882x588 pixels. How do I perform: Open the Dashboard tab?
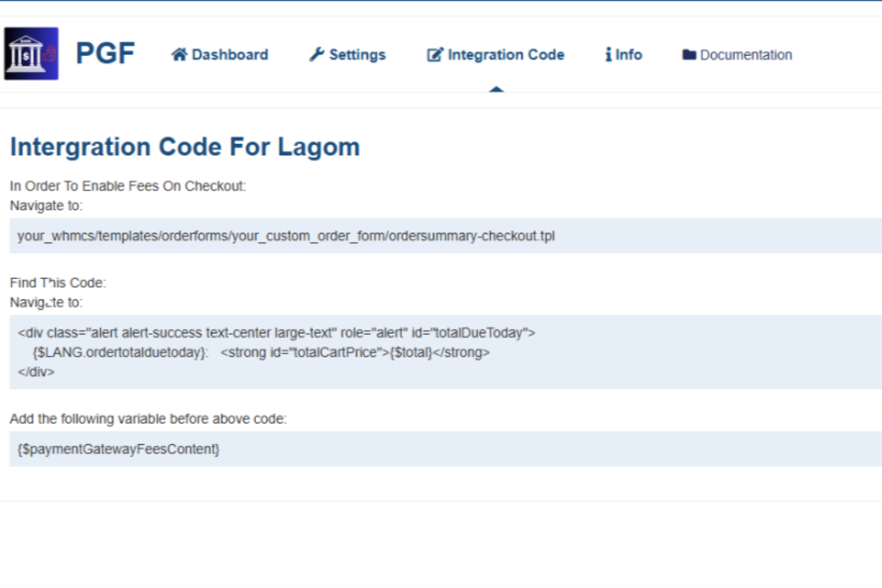[230, 55]
